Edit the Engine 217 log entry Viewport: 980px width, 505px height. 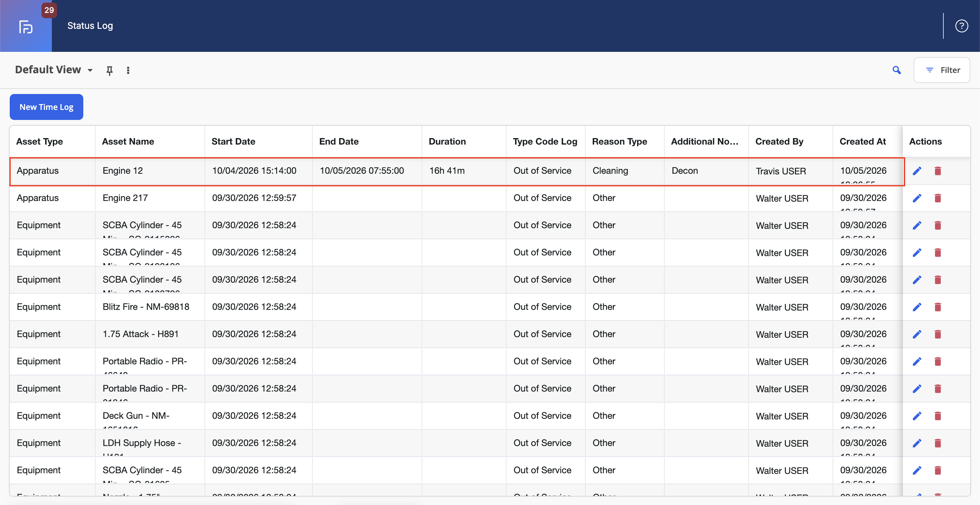click(x=917, y=198)
